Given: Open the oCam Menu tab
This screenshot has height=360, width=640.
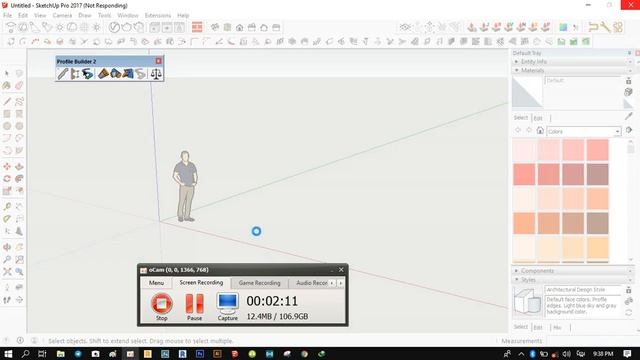Looking at the screenshot, I should click(x=156, y=283).
